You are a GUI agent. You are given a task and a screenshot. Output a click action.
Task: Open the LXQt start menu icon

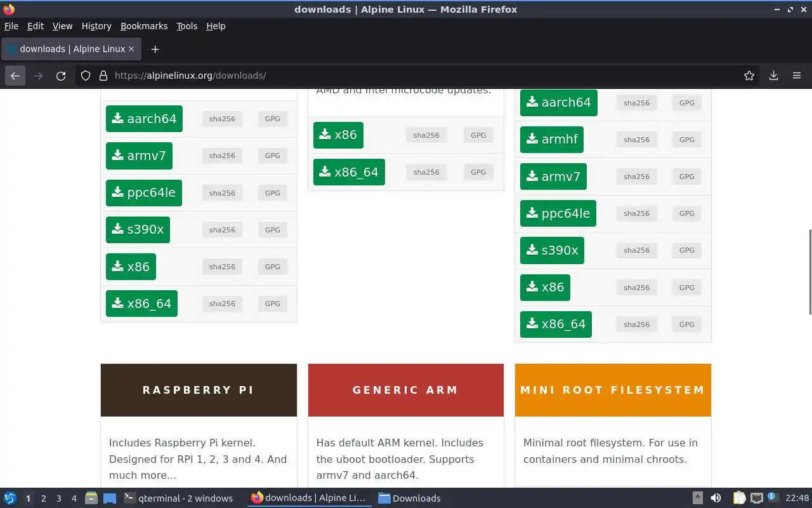[x=10, y=498]
